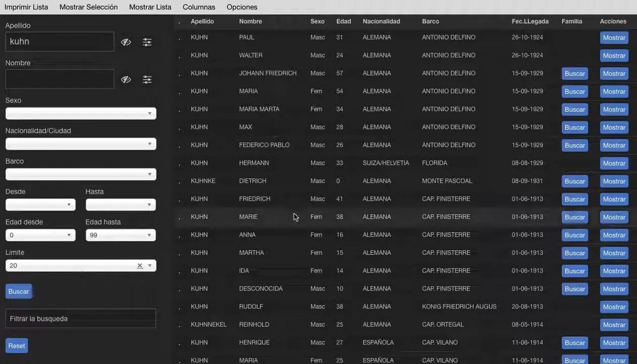Click Mostrar for KUHN RUDOLF
The image size is (637, 364).
tap(614, 307)
